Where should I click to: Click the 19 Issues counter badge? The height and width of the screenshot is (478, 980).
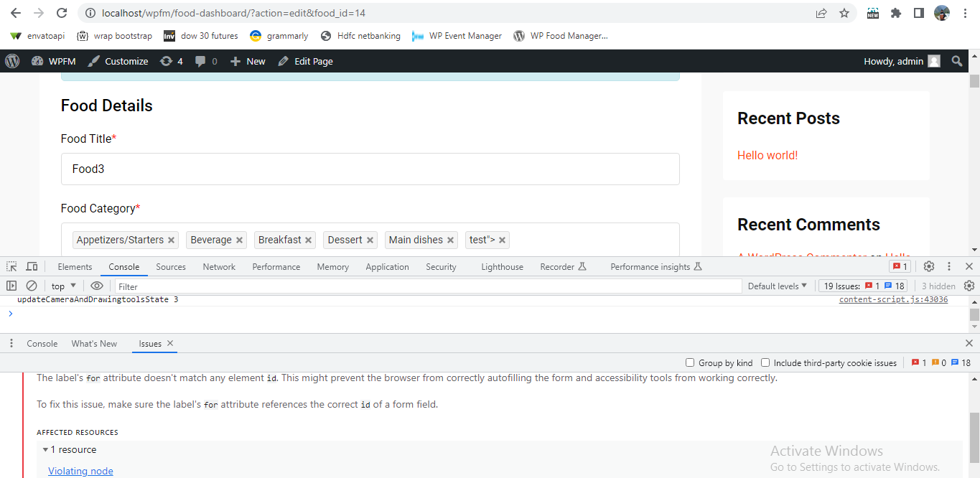tap(861, 286)
